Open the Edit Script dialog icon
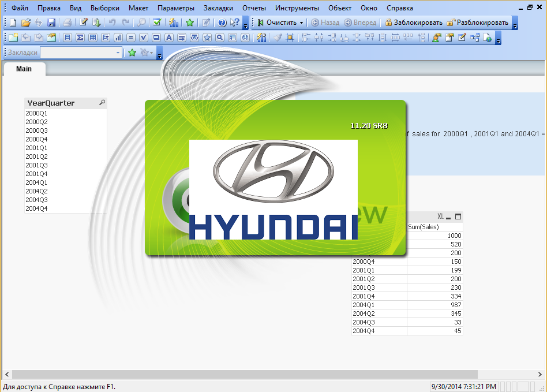Screen dimensions: 547x392 pos(83,23)
